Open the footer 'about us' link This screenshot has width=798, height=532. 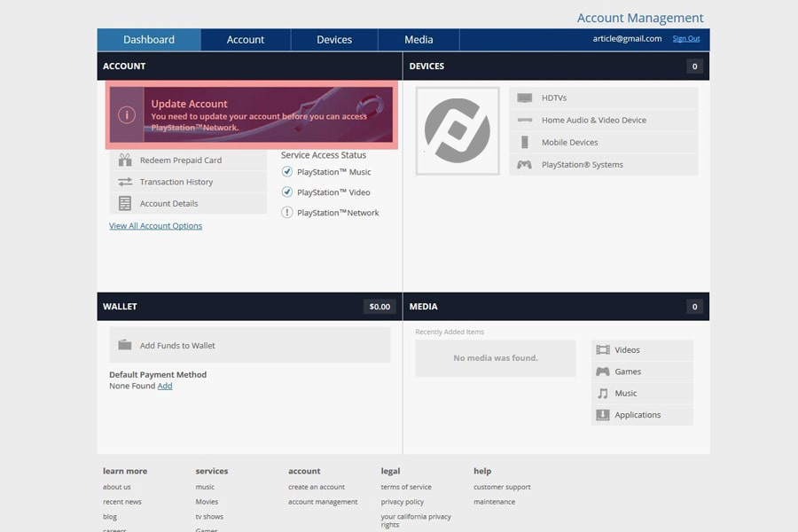click(x=116, y=487)
